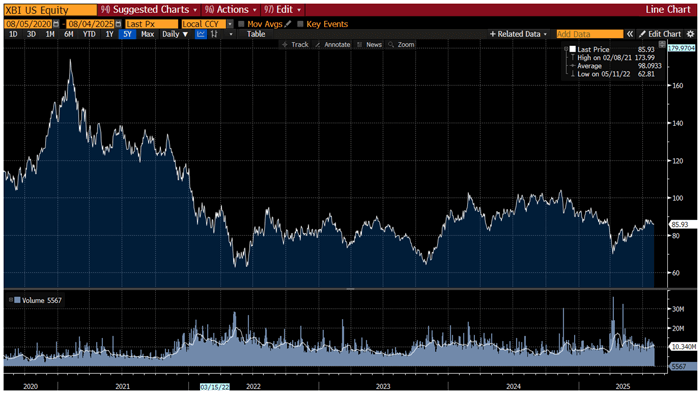
Task: Enable the Key Events checkbox
Action: (300, 24)
